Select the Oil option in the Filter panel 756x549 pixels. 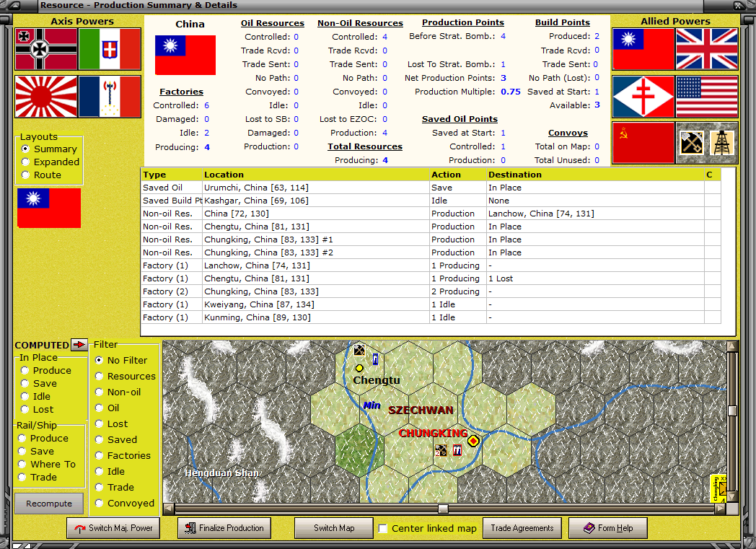click(98, 407)
